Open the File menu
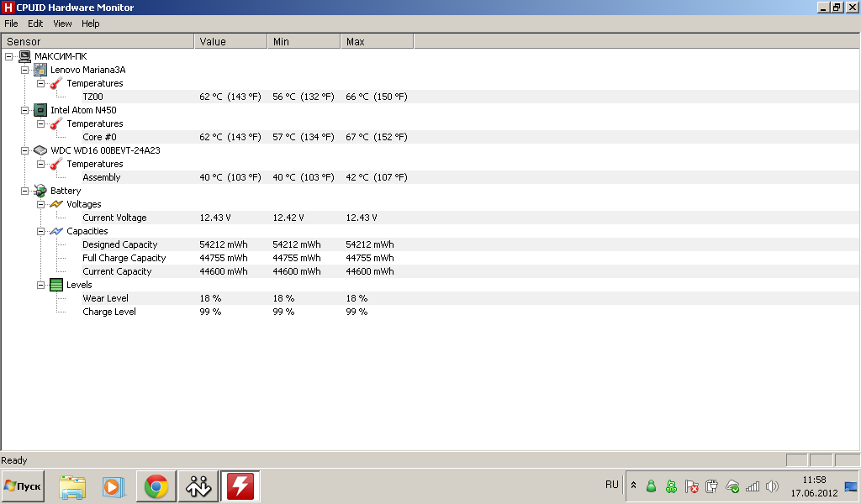The image size is (861, 504). [11, 24]
